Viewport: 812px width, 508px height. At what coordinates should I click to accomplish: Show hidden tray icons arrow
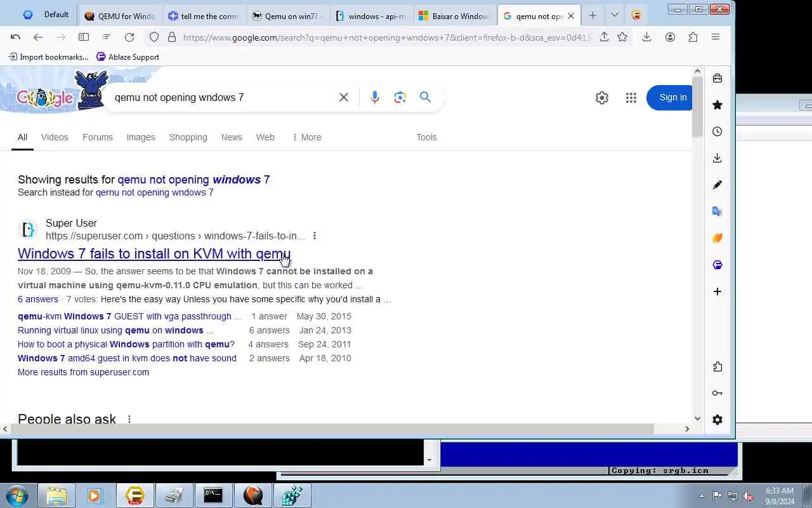(x=702, y=496)
